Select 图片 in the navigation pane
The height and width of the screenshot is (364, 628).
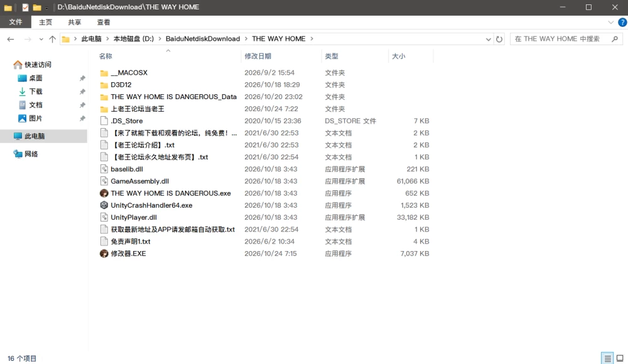pos(36,119)
